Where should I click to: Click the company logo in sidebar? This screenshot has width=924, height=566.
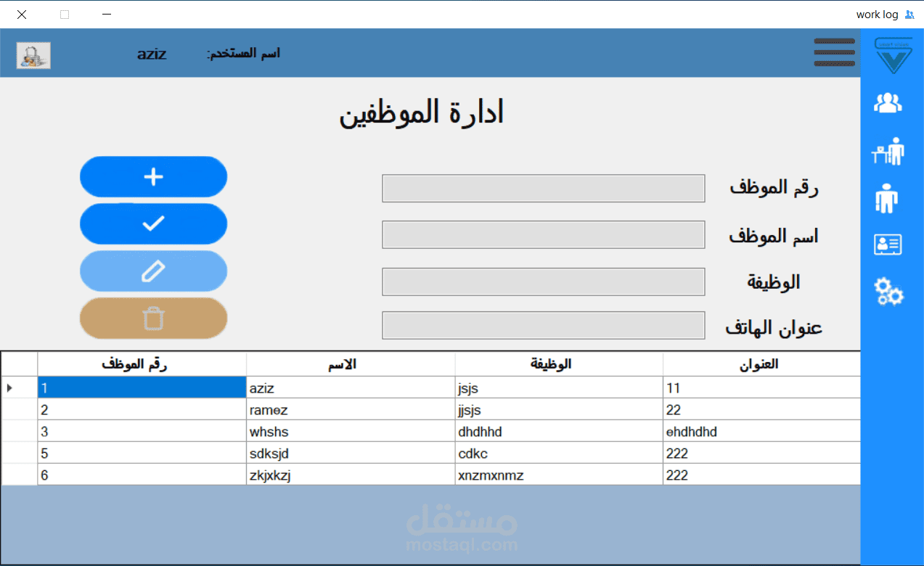tap(894, 55)
